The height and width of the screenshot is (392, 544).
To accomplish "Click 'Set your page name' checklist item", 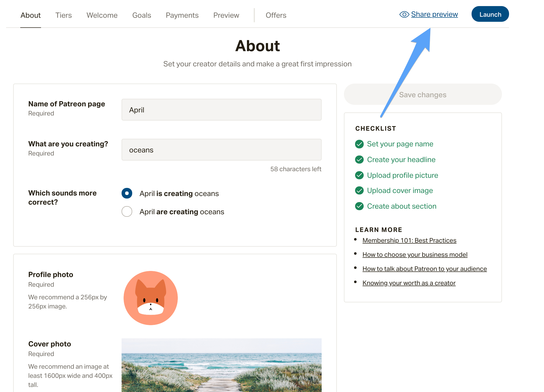I will click(x=400, y=144).
